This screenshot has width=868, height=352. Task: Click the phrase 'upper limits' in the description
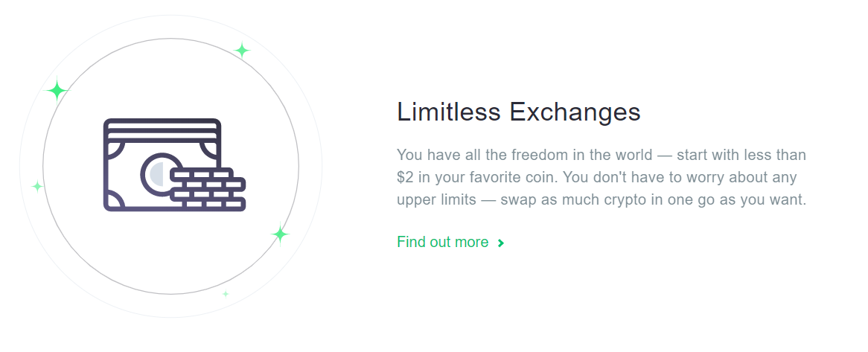[x=436, y=199]
